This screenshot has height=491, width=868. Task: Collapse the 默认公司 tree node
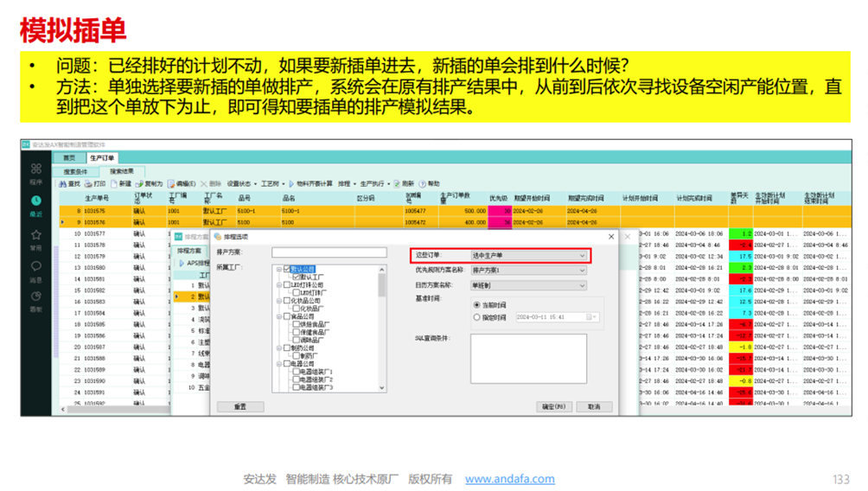pos(279,269)
